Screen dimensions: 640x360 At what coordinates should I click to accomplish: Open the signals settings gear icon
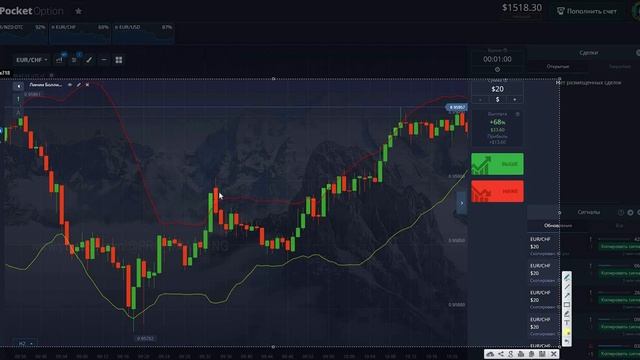pos(630,213)
